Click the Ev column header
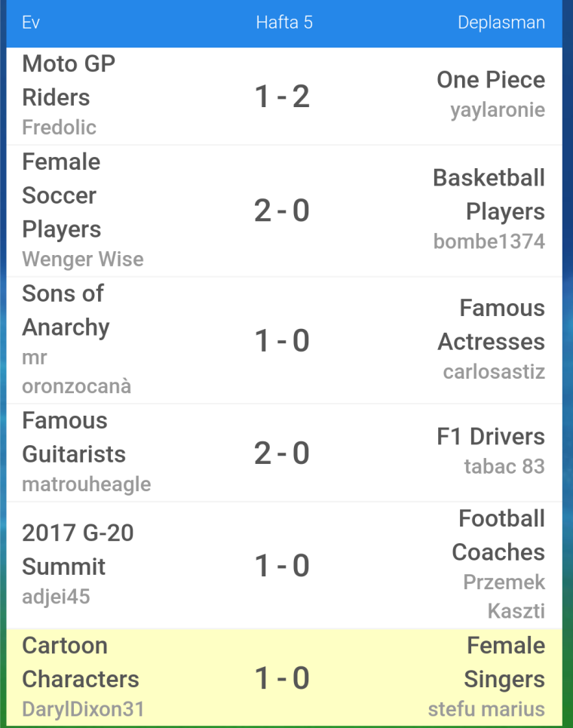 click(31, 23)
